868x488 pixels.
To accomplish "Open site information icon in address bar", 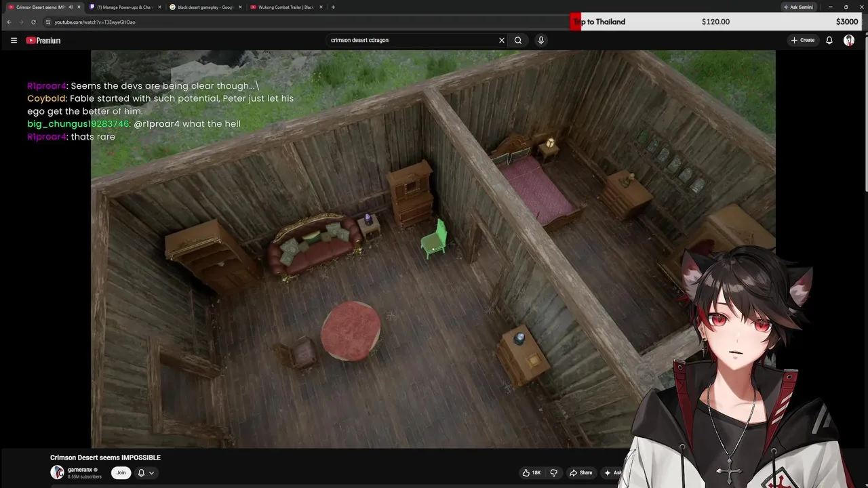I will (47, 22).
